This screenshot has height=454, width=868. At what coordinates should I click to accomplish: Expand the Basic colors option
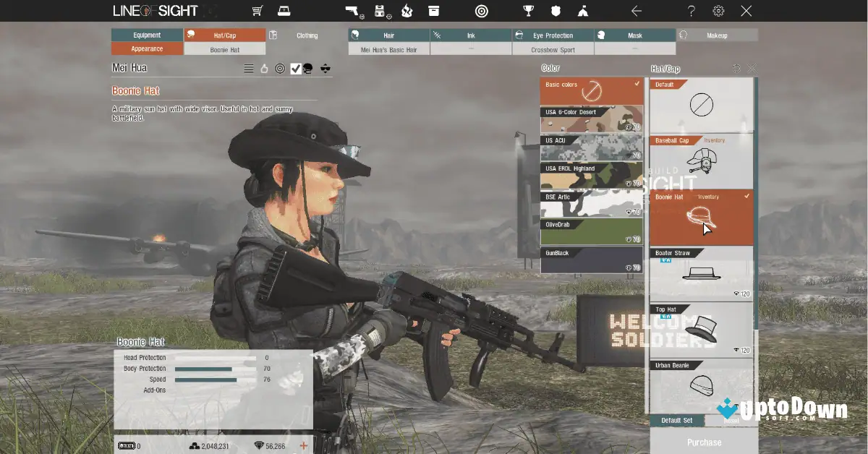[x=591, y=90]
